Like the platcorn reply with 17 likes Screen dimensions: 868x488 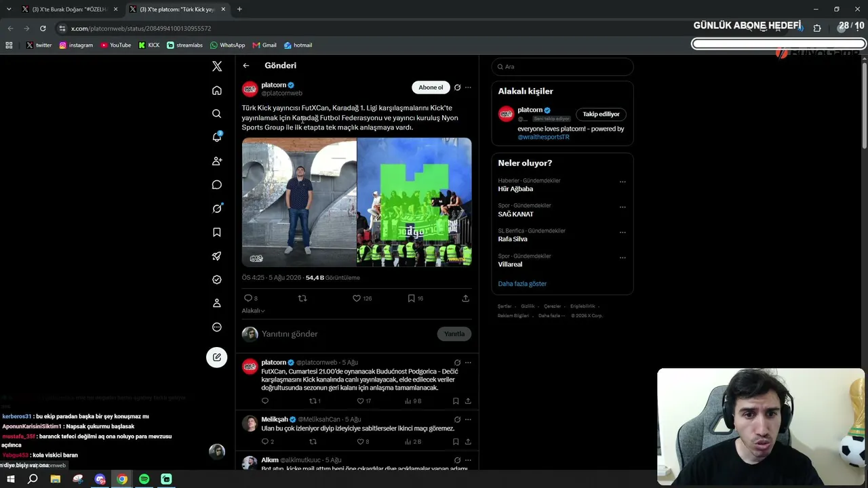[361, 401]
